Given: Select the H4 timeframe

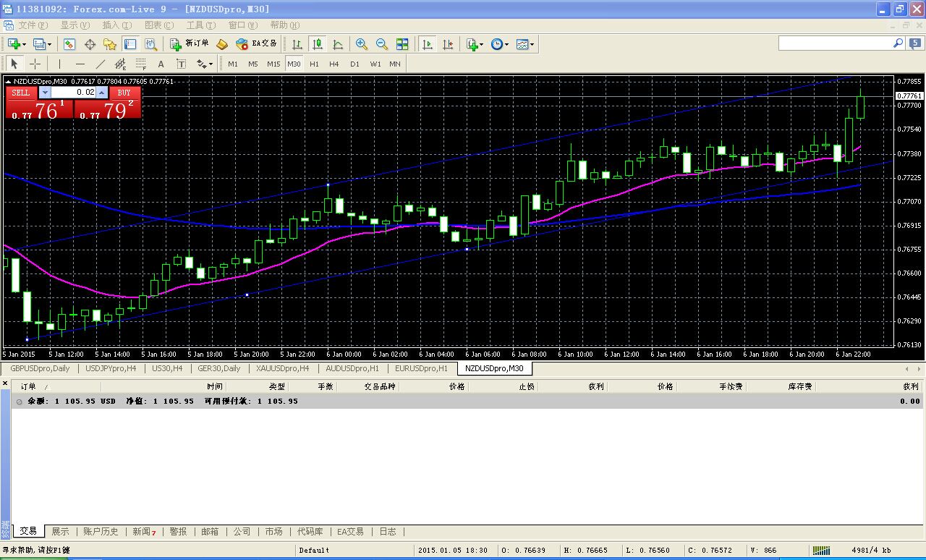Looking at the screenshot, I should [x=334, y=64].
